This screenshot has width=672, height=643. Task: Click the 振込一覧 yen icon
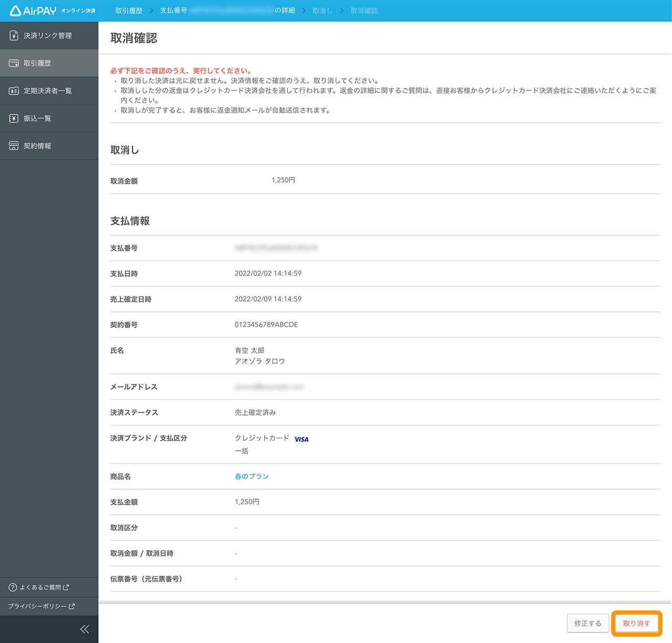pos(14,118)
